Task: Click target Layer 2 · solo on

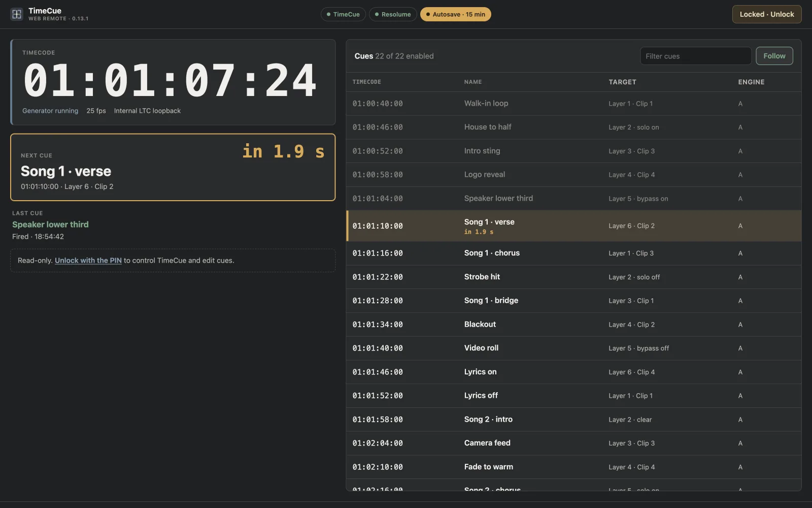Action: [x=633, y=128]
